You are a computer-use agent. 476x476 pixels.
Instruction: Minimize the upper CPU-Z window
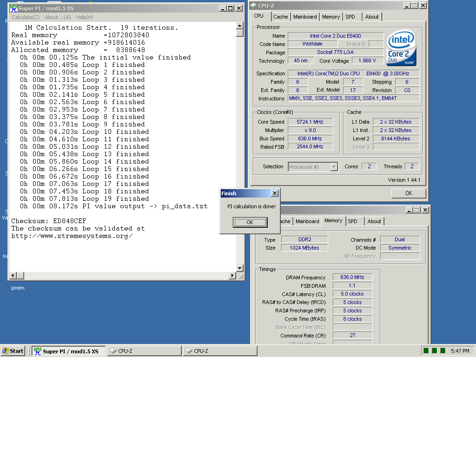(407, 6)
